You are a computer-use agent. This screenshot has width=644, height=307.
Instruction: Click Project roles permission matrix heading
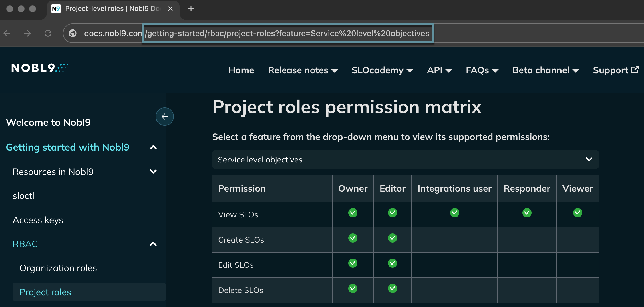[347, 107]
